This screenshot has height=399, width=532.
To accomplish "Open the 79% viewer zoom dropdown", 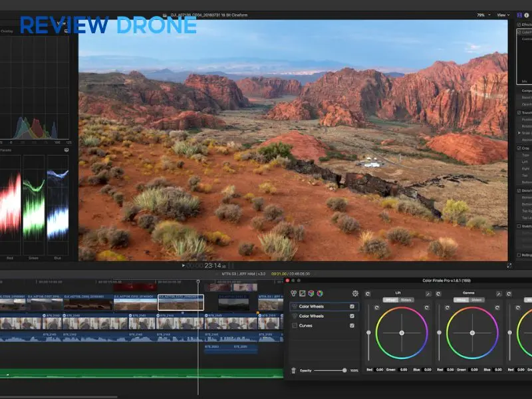I will click(x=483, y=15).
